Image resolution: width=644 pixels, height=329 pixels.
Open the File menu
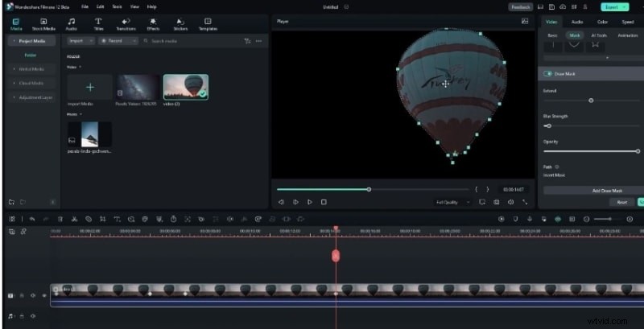click(x=85, y=7)
